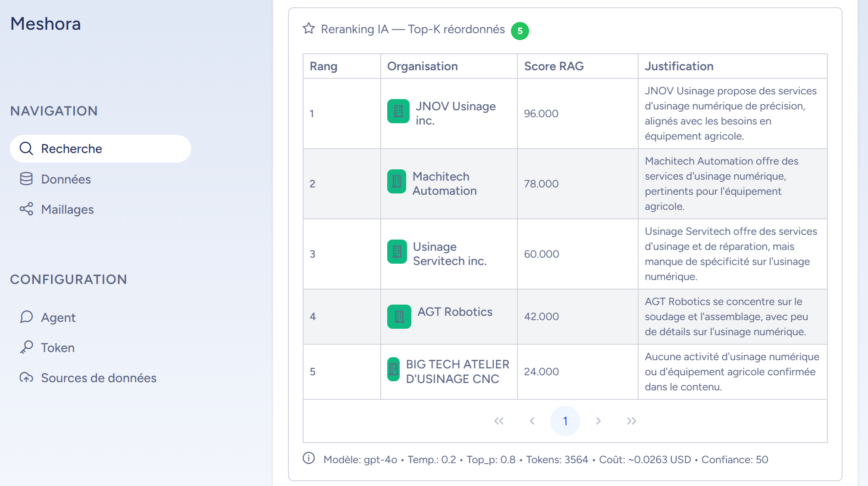The height and width of the screenshot is (486, 868).
Task: Select the Machitech Automation organisation name
Action: click(445, 184)
